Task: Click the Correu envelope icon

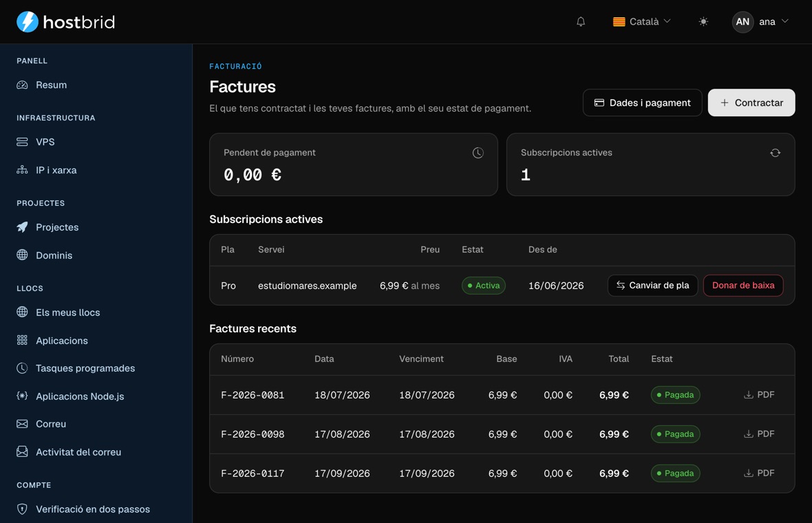Action: click(x=22, y=424)
